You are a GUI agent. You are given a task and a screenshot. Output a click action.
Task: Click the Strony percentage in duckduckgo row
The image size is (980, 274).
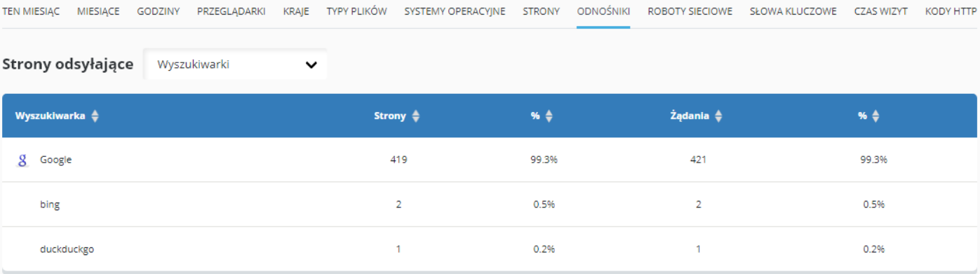click(x=544, y=249)
